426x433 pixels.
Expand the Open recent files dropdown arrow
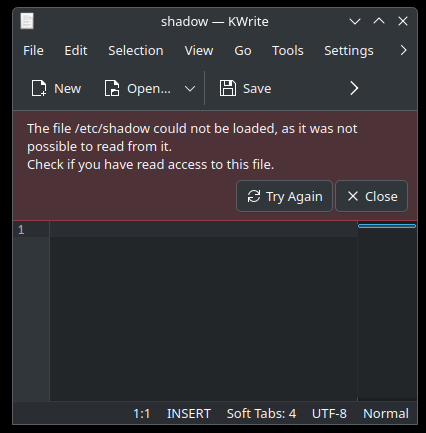pos(190,89)
